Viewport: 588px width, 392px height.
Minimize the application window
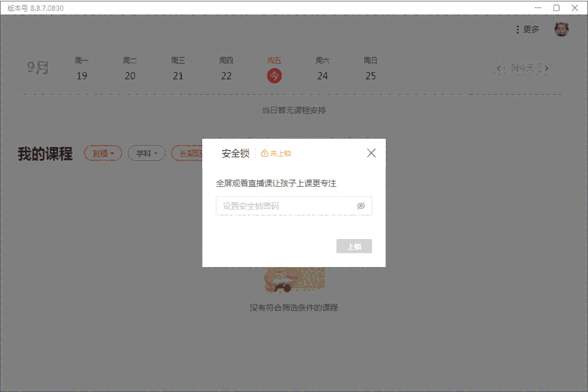tap(538, 8)
